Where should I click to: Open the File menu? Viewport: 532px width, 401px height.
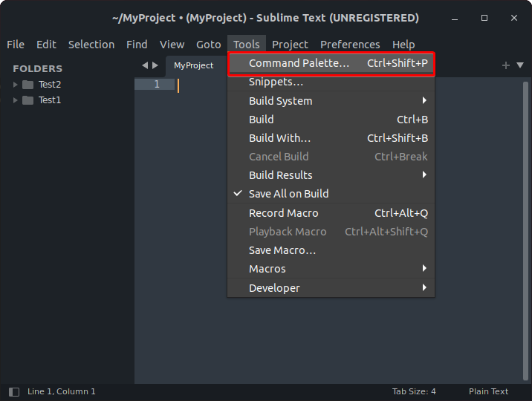pyautogui.click(x=16, y=45)
